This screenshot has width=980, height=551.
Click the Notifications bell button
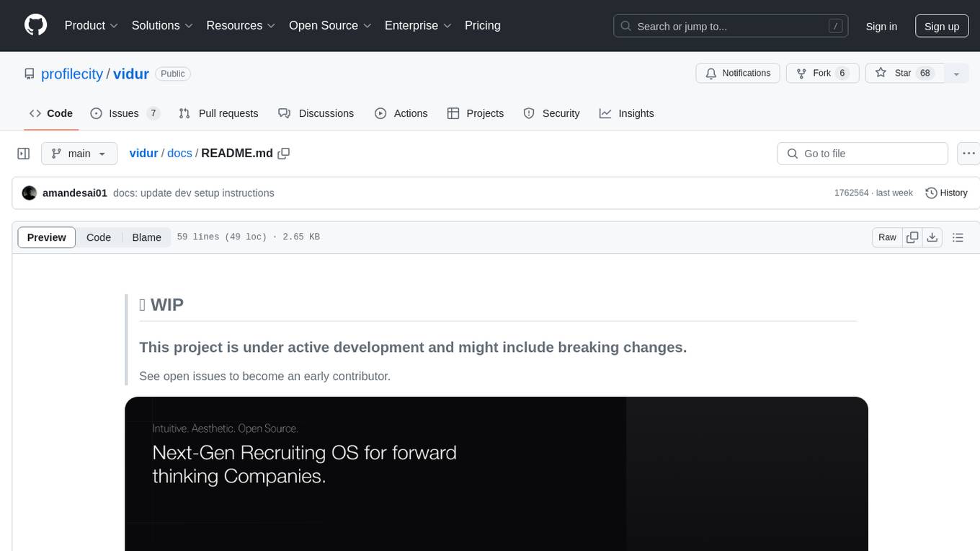pos(738,74)
